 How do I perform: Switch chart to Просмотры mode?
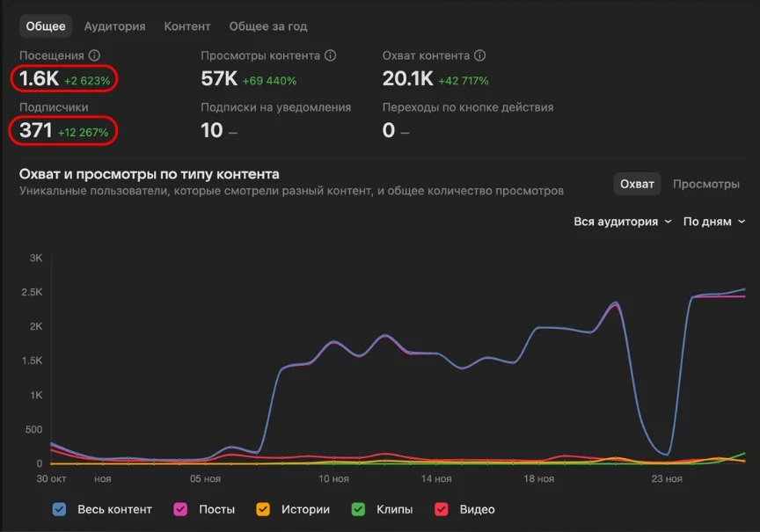pos(706,184)
